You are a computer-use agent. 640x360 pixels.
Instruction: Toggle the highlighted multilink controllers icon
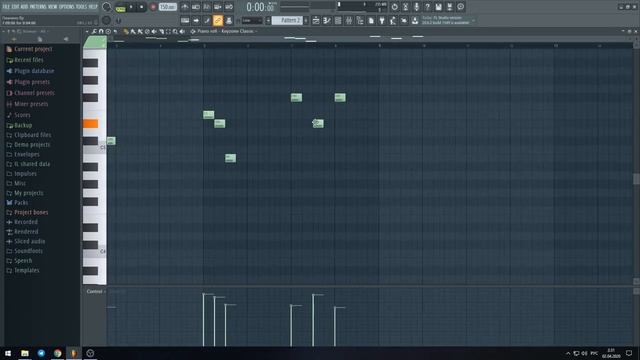pyautogui.click(x=218, y=20)
